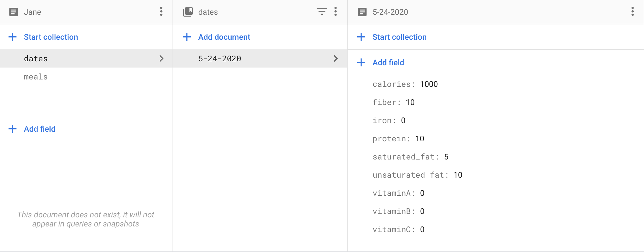Open the 5-24-2020 document overflow menu

[x=632, y=12]
